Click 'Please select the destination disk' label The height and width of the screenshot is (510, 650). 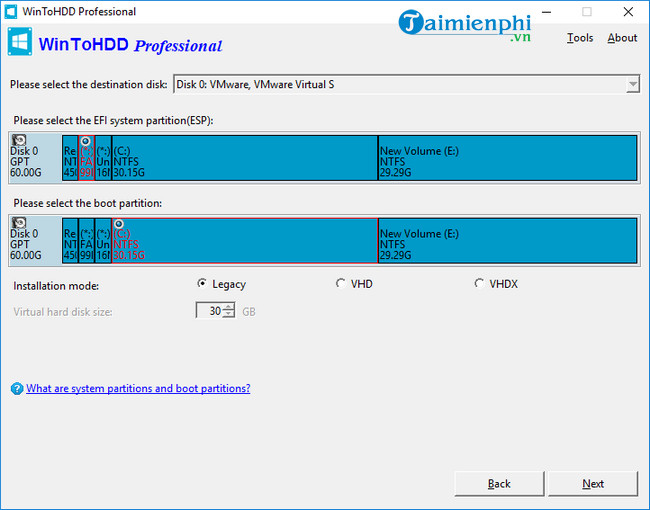[x=88, y=85]
